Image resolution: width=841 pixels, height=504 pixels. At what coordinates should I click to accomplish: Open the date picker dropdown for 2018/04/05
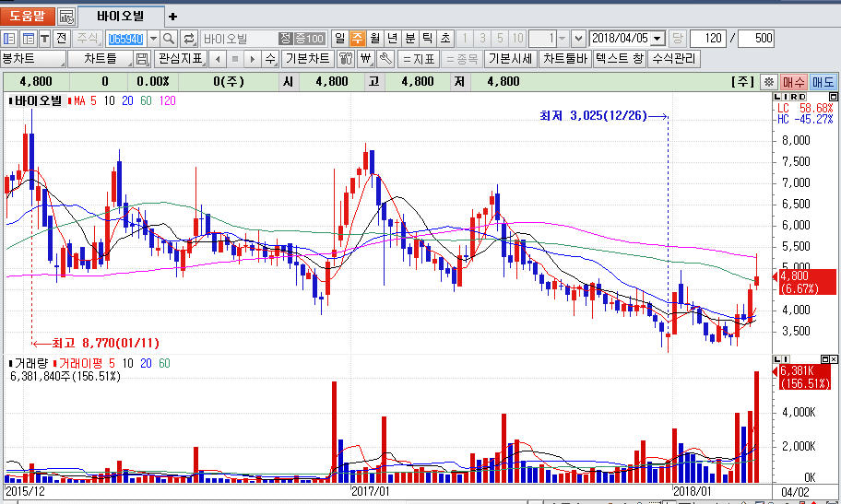(657, 39)
